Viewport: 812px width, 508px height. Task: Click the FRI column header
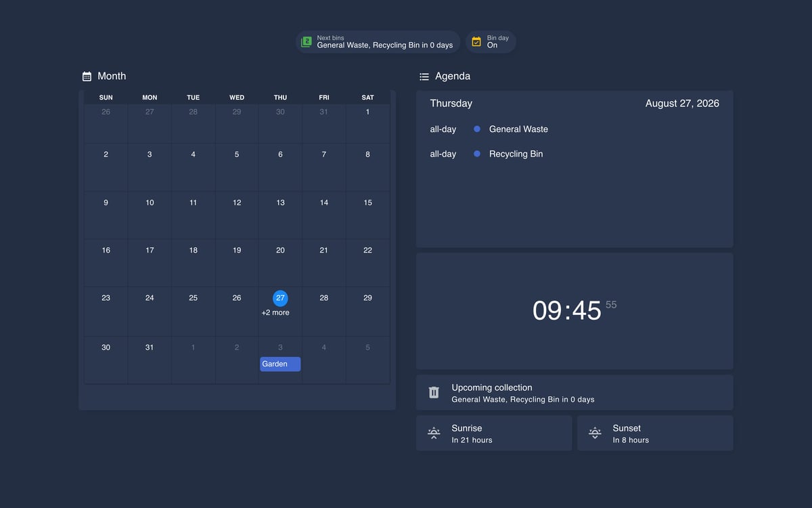[324, 98]
